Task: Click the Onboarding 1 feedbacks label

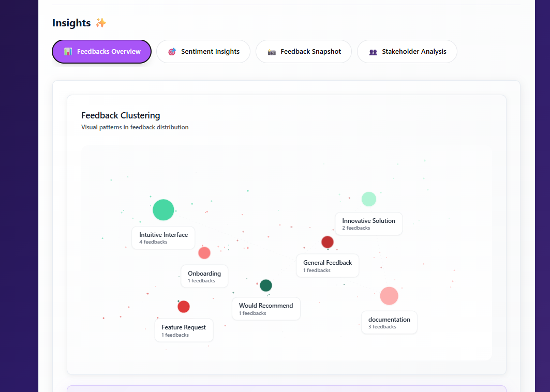Action: point(204,277)
